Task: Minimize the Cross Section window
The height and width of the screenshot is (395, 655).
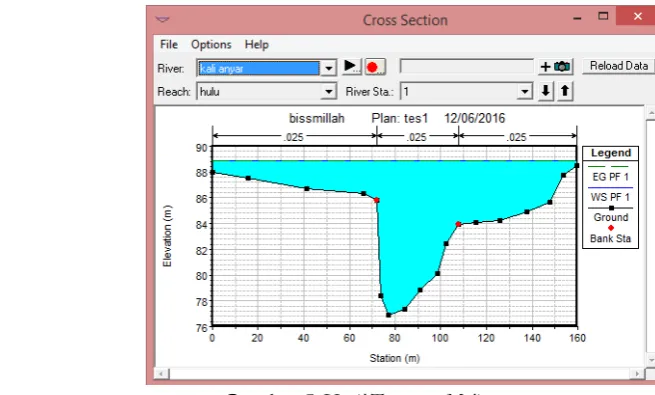Action: tap(577, 18)
